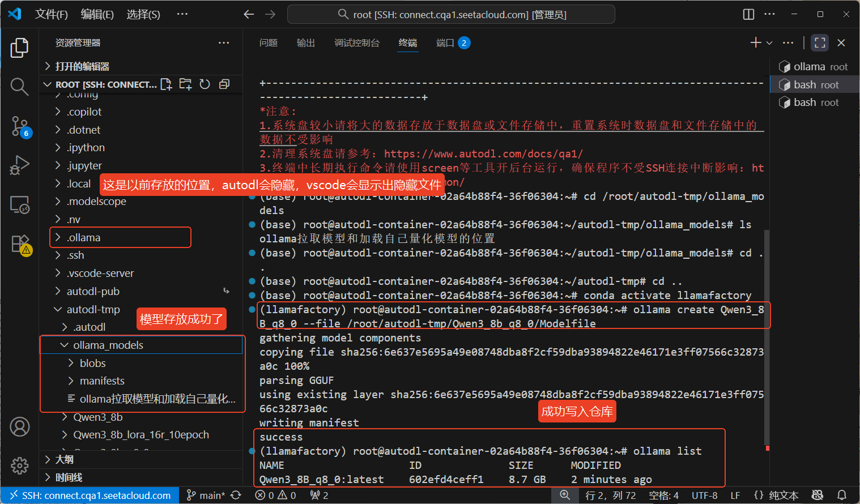Expand the Qwen3_8b_lora_16r_10epoch folder
Screen dimensions: 860x504
(141, 434)
